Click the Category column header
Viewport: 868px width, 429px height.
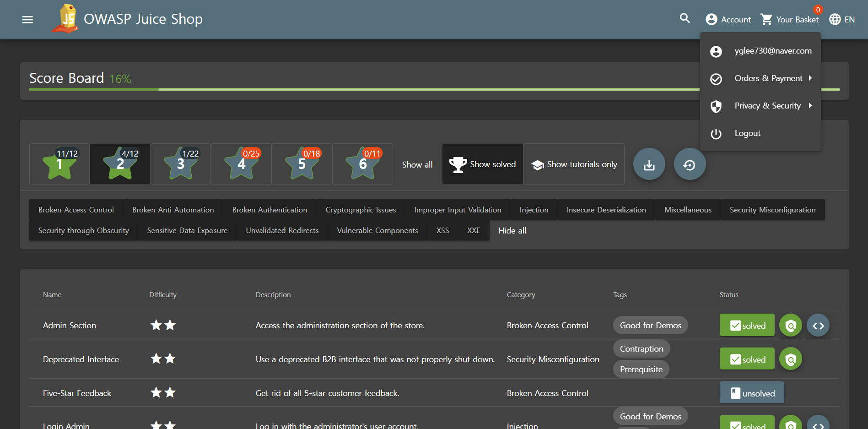coord(521,295)
